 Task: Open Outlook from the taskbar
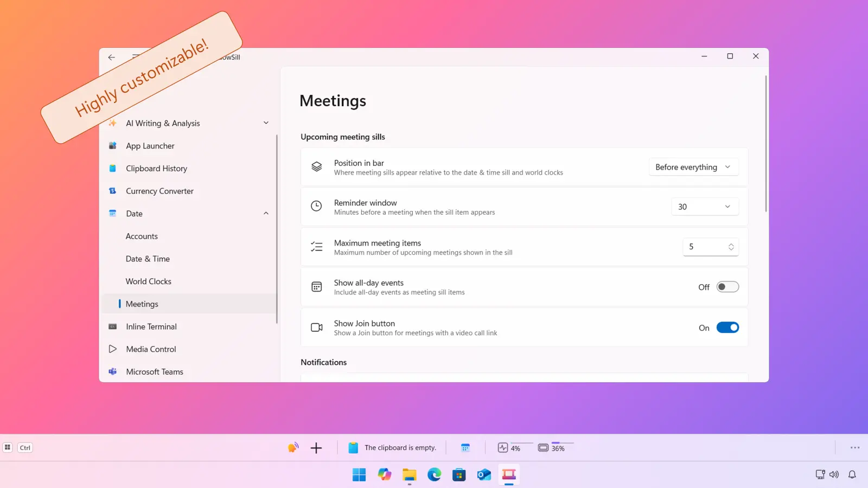tap(484, 475)
